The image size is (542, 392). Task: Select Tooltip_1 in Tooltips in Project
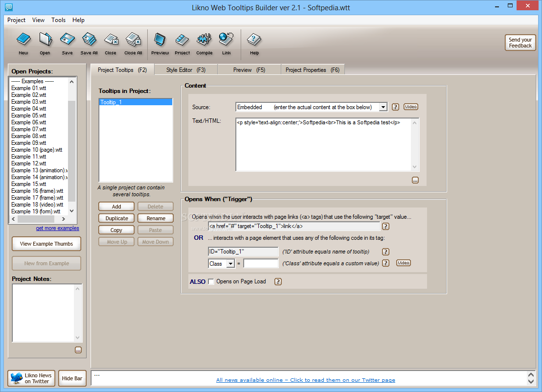point(135,102)
